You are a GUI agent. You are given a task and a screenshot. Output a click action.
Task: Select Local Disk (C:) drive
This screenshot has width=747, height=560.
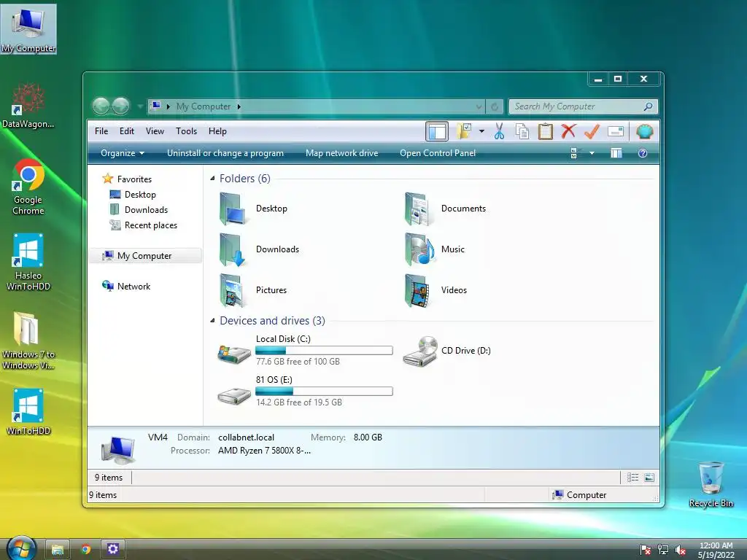pyautogui.click(x=305, y=351)
